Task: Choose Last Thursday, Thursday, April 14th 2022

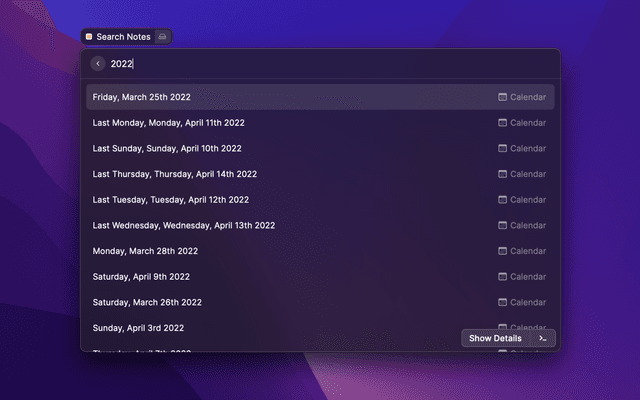Action: point(175,174)
